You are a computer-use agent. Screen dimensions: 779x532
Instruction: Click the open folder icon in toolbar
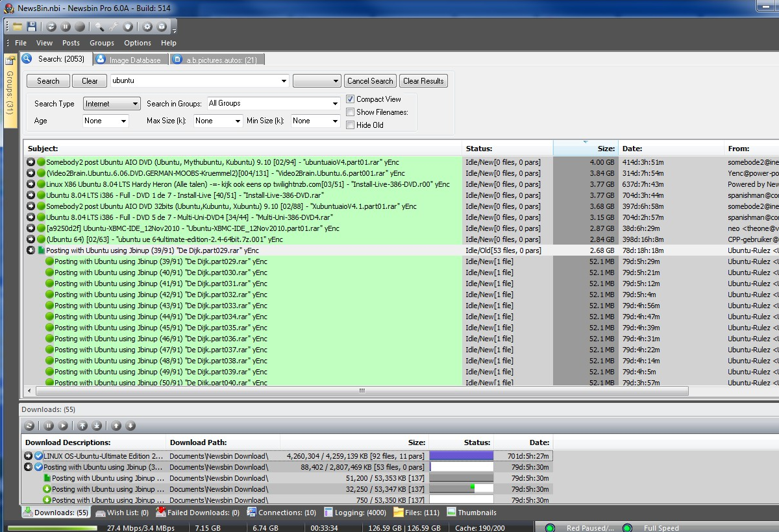18,27
